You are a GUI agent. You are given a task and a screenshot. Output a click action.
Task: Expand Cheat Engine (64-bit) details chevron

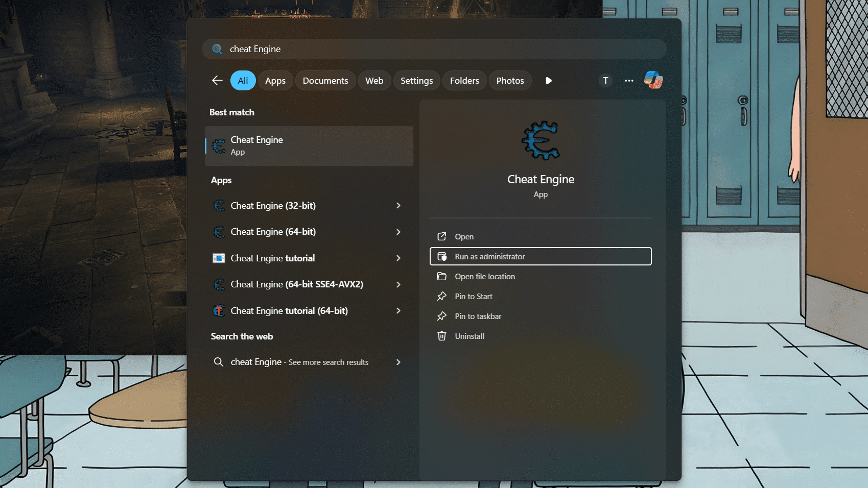[398, 232]
